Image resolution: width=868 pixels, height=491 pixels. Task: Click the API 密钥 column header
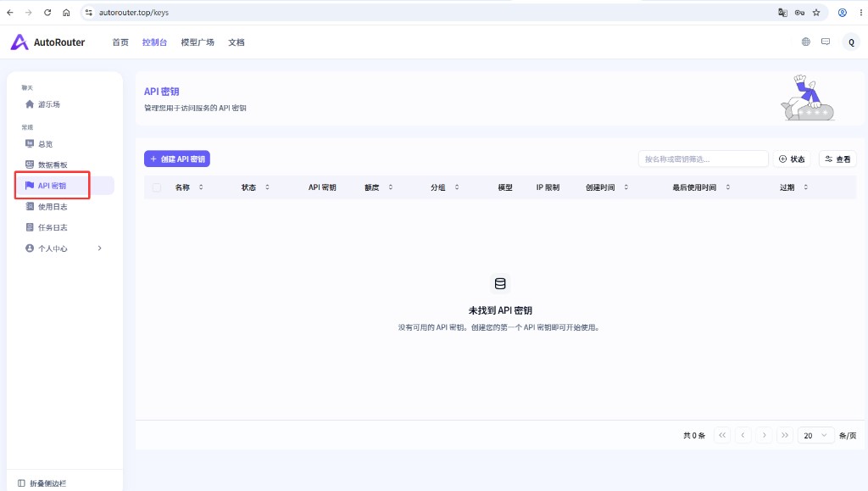(322, 187)
